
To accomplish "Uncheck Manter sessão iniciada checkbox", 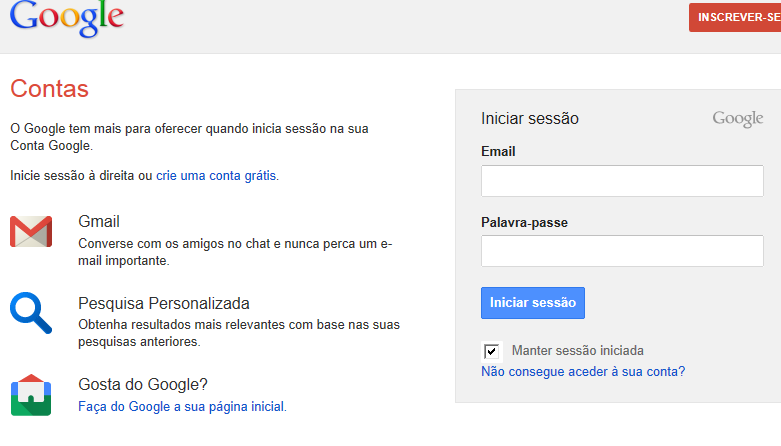I will point(491,351).
